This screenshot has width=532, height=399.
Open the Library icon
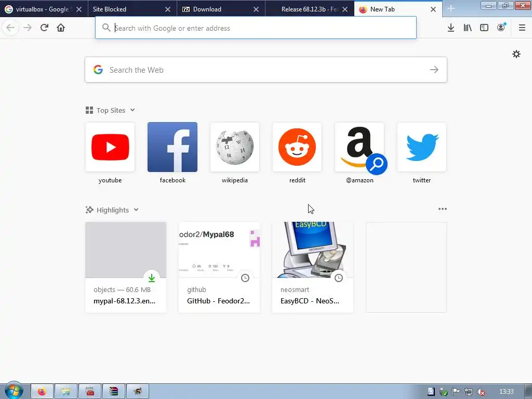[x=468, y=28]
